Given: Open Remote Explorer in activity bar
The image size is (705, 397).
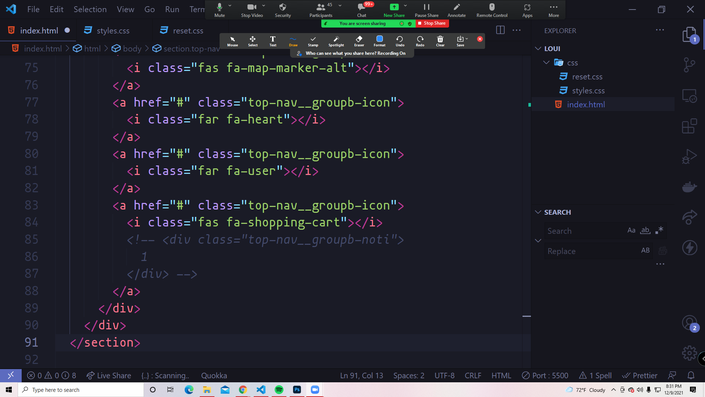Looking at the screenshot, I should (689, 96).
